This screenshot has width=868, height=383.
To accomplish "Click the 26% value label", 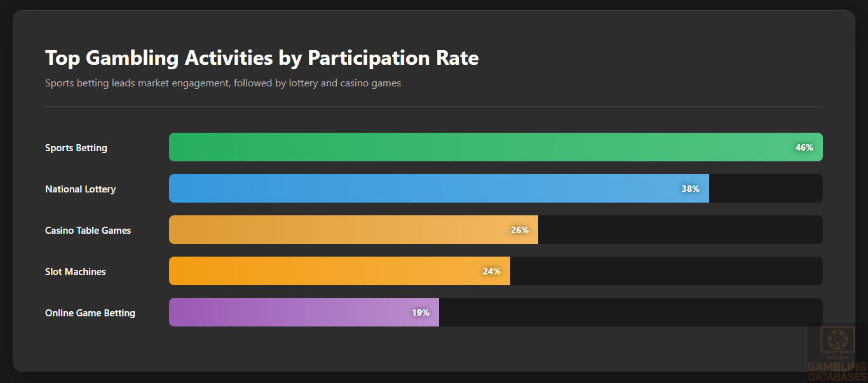I will (520, 230).
